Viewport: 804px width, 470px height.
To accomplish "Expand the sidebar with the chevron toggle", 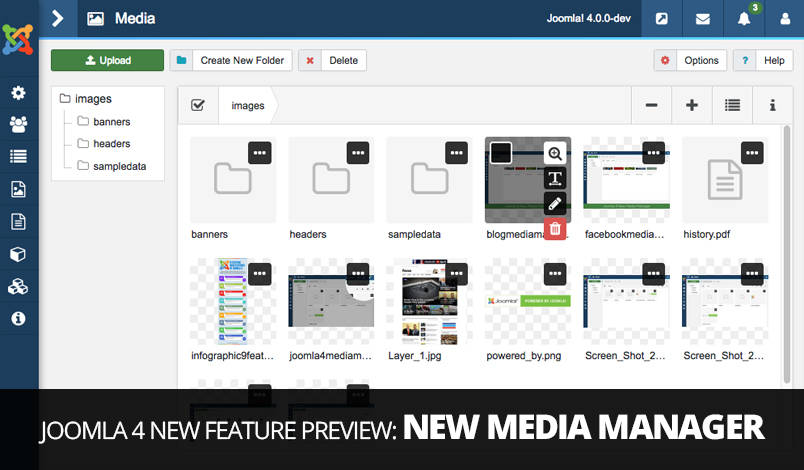I will (x=58, y=18).
